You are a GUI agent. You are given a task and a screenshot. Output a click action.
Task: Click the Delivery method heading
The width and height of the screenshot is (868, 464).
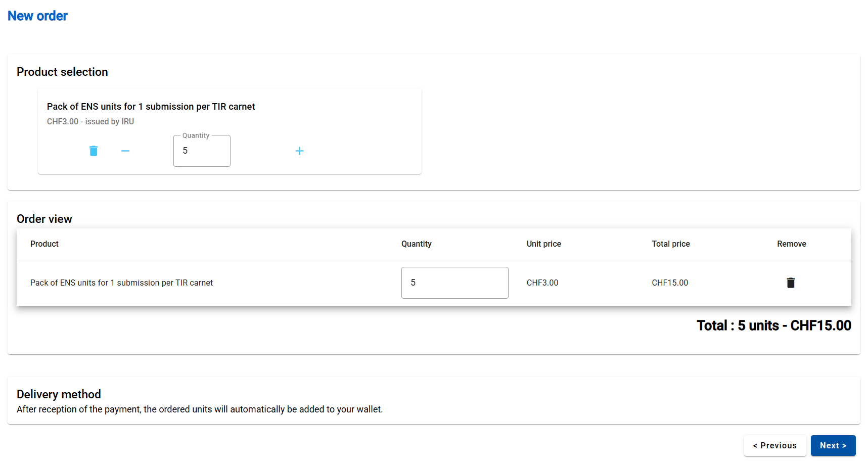tap(59, 394)
